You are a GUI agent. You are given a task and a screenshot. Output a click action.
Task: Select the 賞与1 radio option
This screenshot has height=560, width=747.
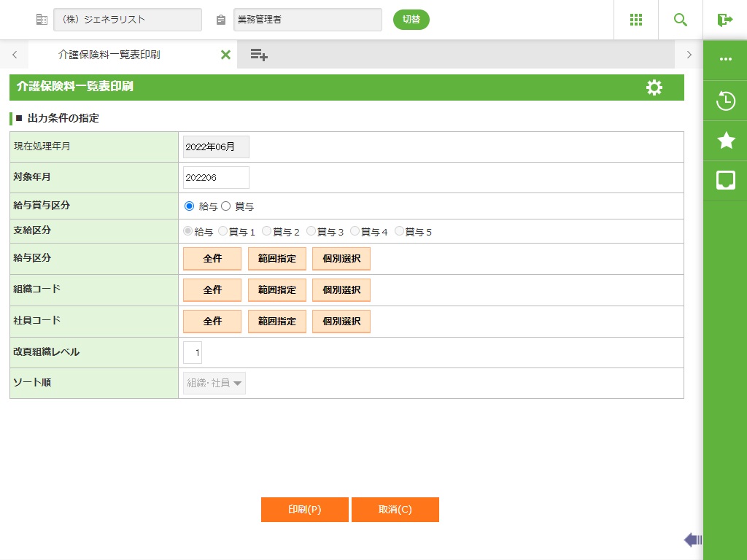223,231
